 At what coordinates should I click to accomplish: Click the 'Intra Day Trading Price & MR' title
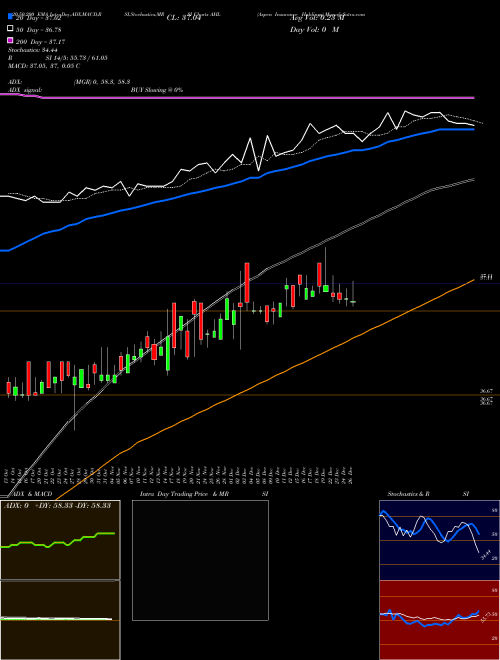point(184,494)
